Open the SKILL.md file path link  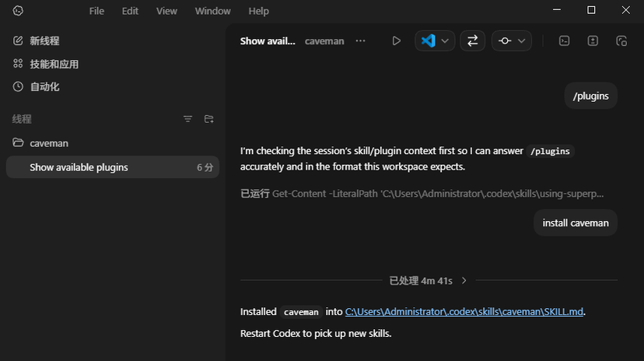464,312
